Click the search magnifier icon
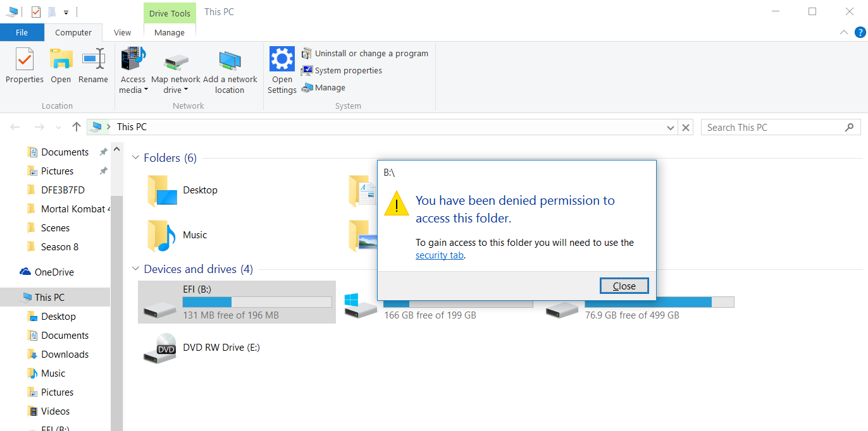 850,128
